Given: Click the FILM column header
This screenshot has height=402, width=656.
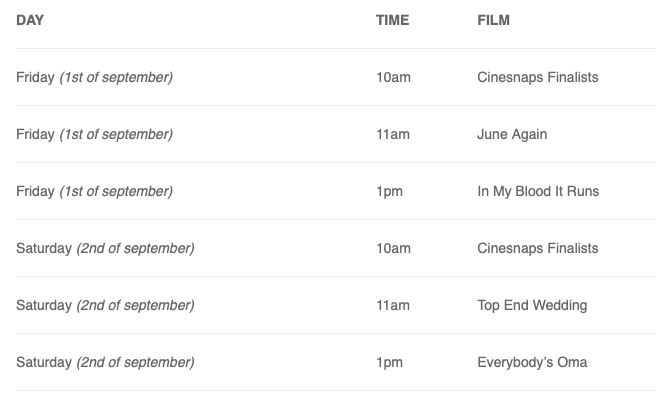Looking at the screenshot, I should 494,20.
